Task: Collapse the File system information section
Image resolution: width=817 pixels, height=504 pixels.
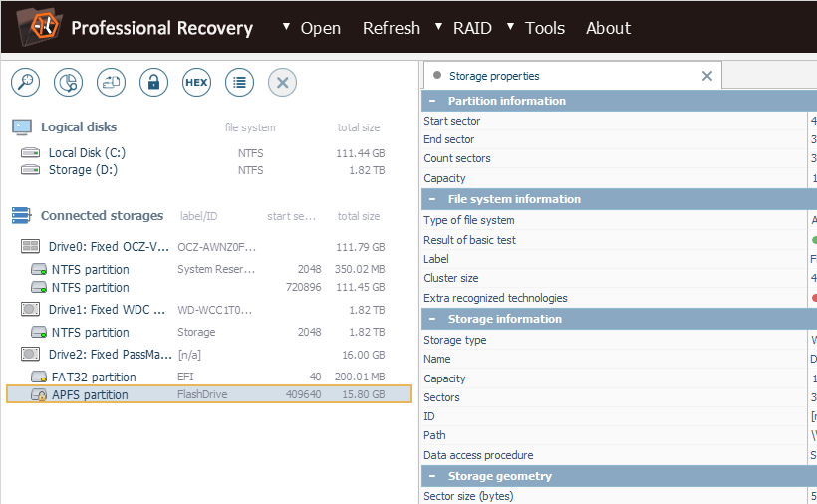Action: [432, 199]
